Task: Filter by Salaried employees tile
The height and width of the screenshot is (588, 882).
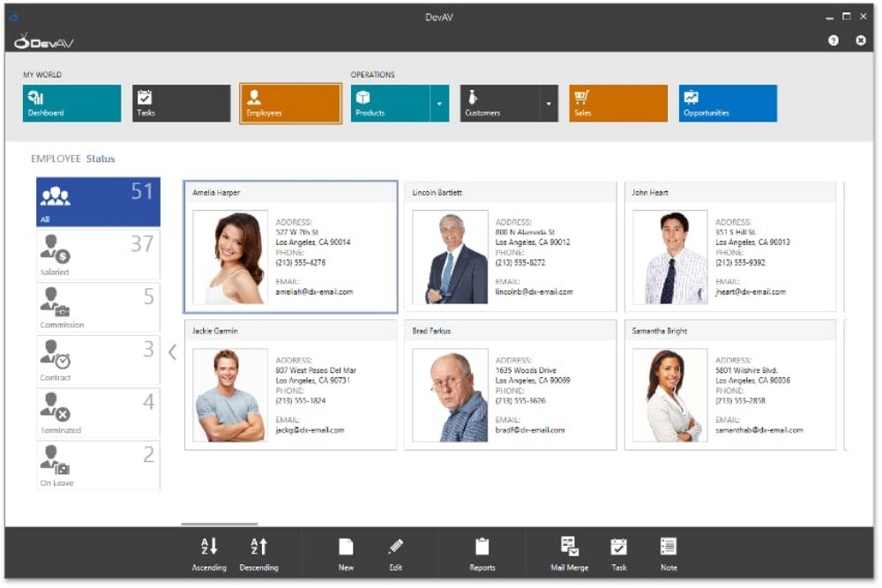Action: (99, 255)
